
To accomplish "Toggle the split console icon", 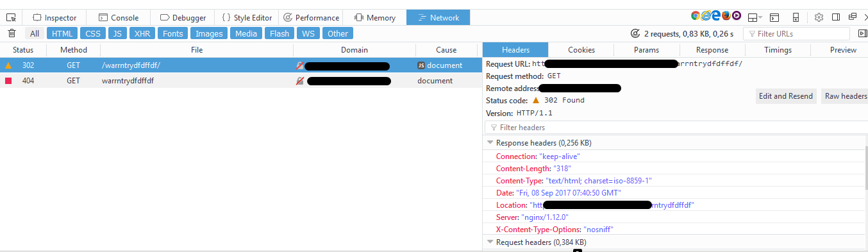I will click(774, 17).
